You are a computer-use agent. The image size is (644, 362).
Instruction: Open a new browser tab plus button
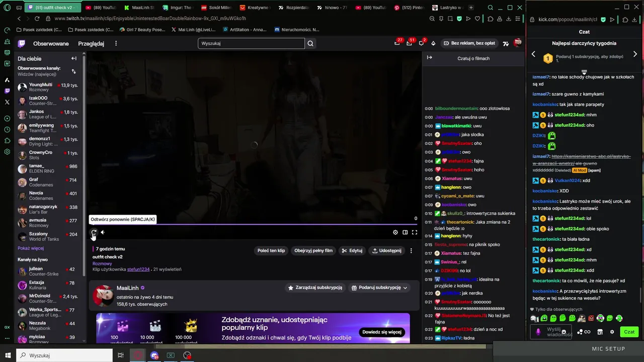point(471,8)
